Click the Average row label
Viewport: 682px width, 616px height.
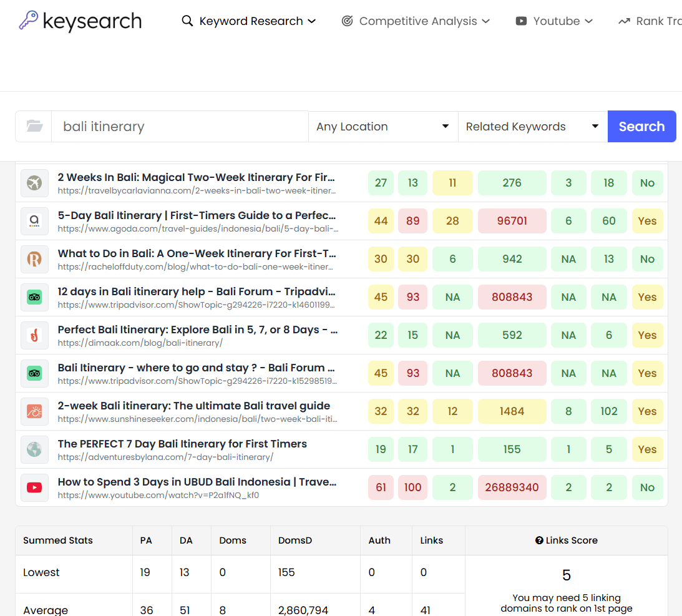pyautogui.click(x=46, y=610)
